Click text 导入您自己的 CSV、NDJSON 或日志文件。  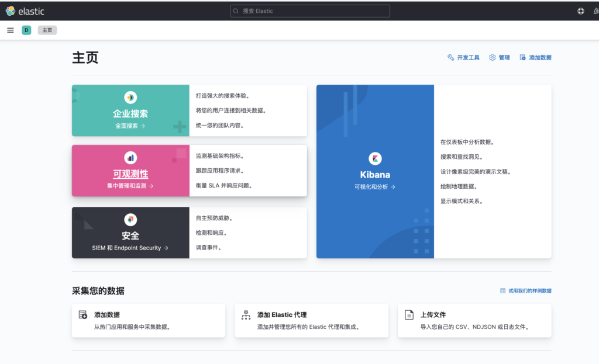point(476,327)
